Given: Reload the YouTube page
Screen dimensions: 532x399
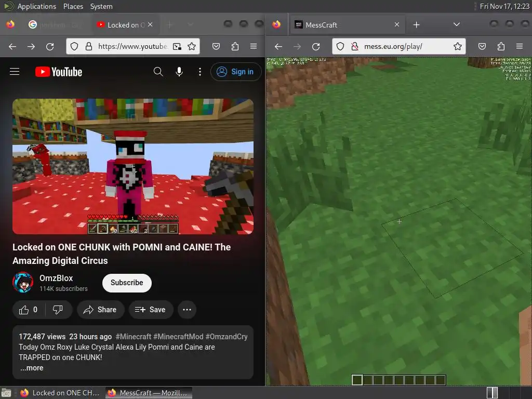Looking at the screenshot, I should [50, 46].
